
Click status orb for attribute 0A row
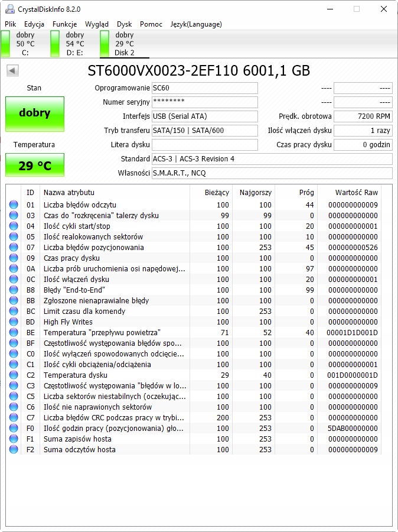[x=14, y=269]
